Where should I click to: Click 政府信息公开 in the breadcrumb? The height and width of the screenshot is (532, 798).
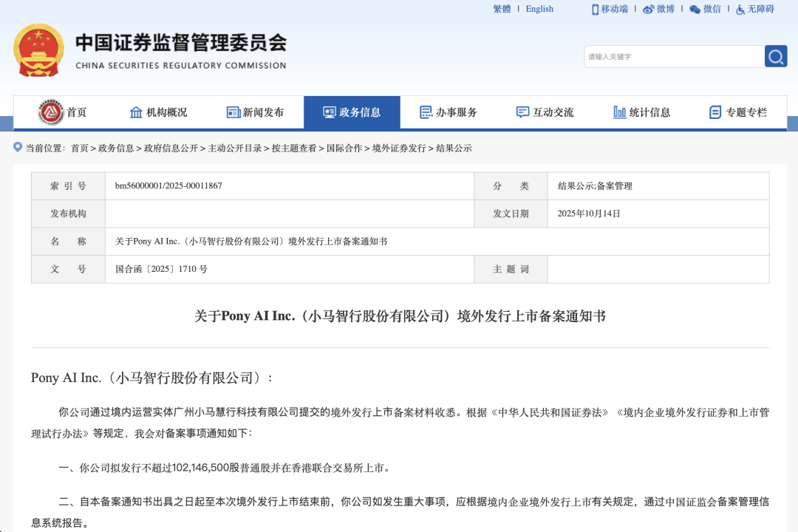pos(171,148)
